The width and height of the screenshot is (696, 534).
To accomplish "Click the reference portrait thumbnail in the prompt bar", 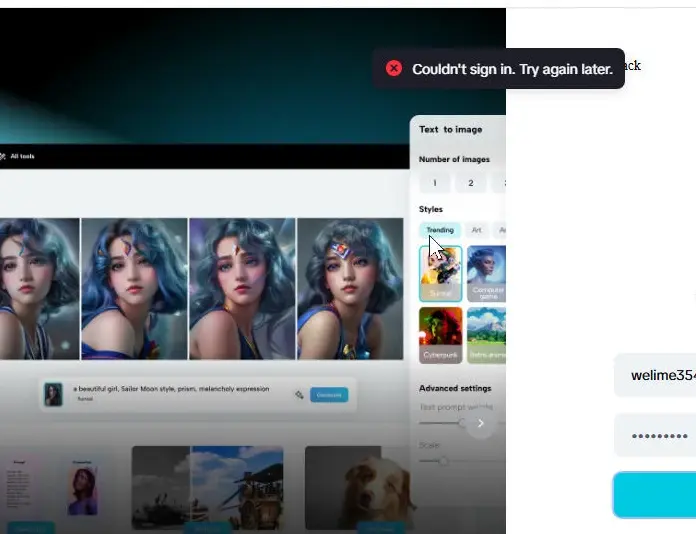I will [x=53, y=395].
